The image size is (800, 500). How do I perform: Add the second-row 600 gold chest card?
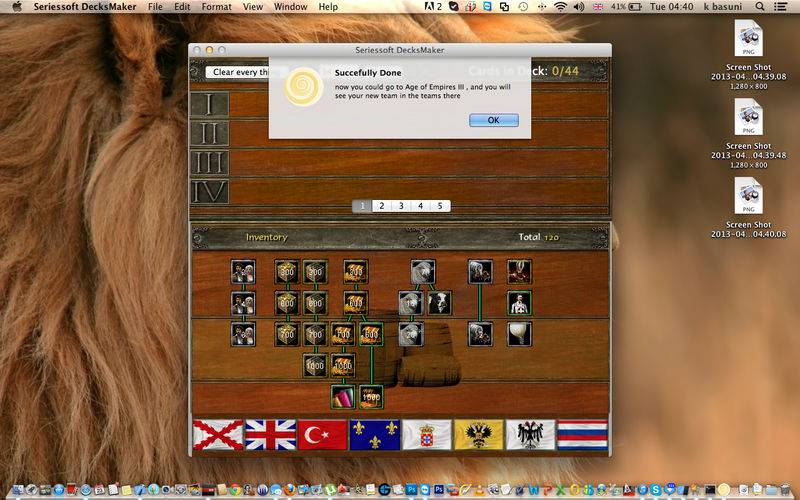pos(356,304)
